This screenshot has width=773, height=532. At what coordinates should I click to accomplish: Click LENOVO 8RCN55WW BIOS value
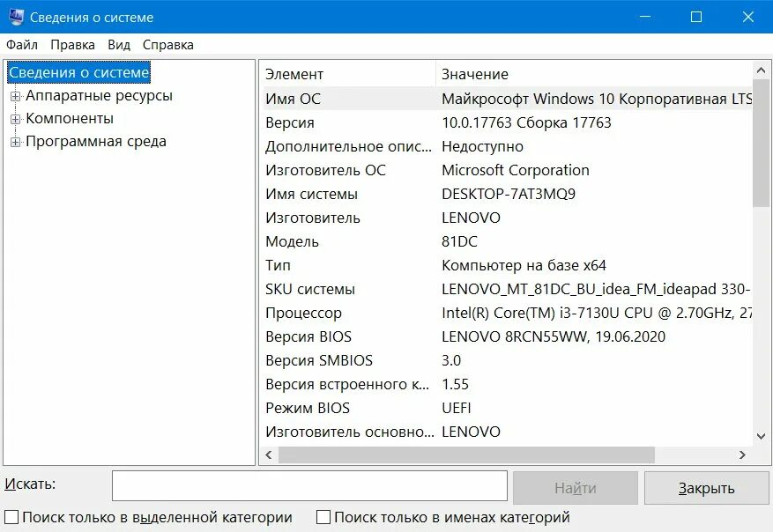[554, 336]
